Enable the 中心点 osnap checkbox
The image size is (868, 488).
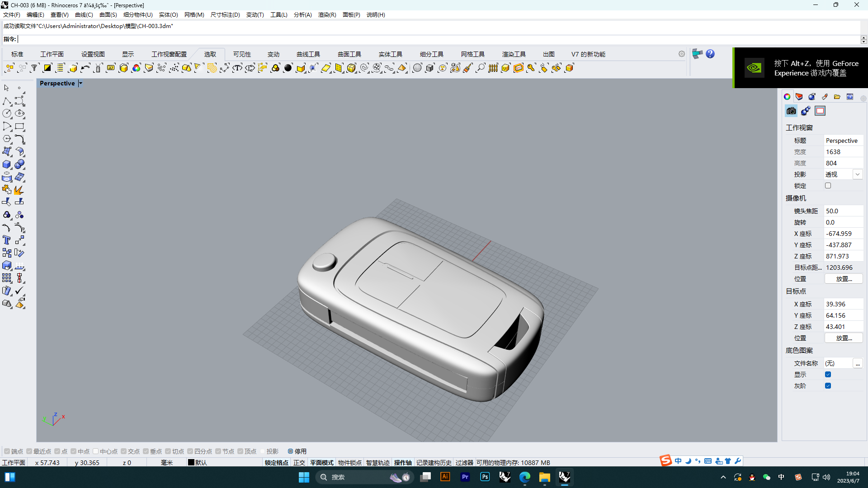(95, 451)
